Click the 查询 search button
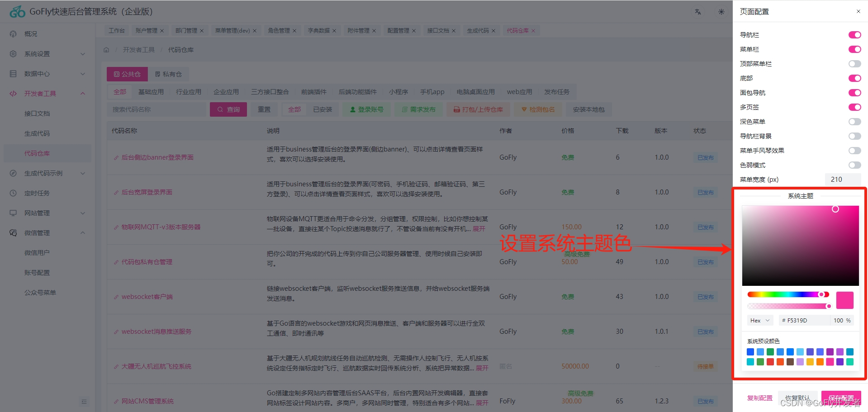The width and height of the screenshot is (868, 412). (x=228, y=109)
